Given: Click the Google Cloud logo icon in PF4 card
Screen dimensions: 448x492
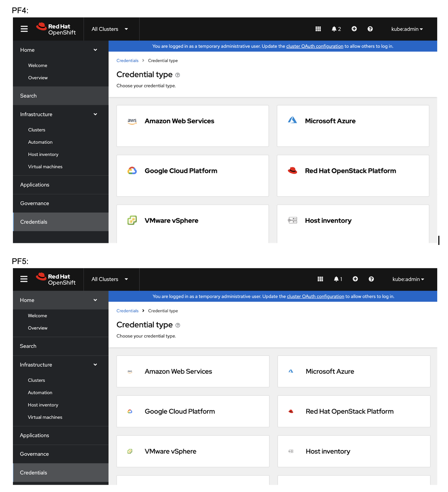Looking at the screenshot, I should tap(132, 171).
